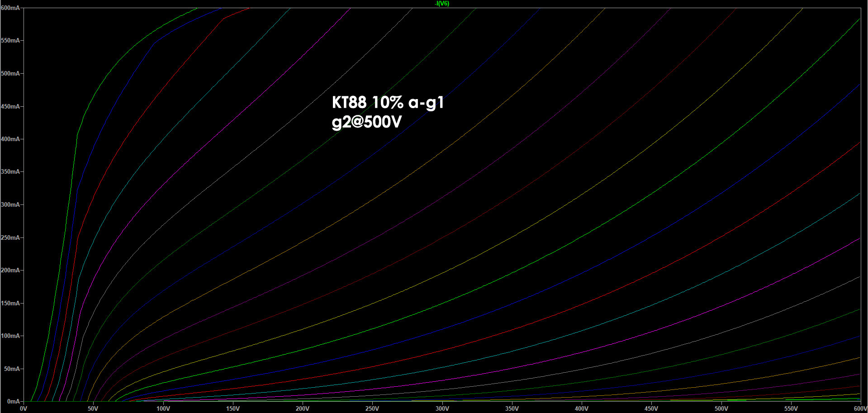Click the 100V horizontal axis label

(163, 408)
